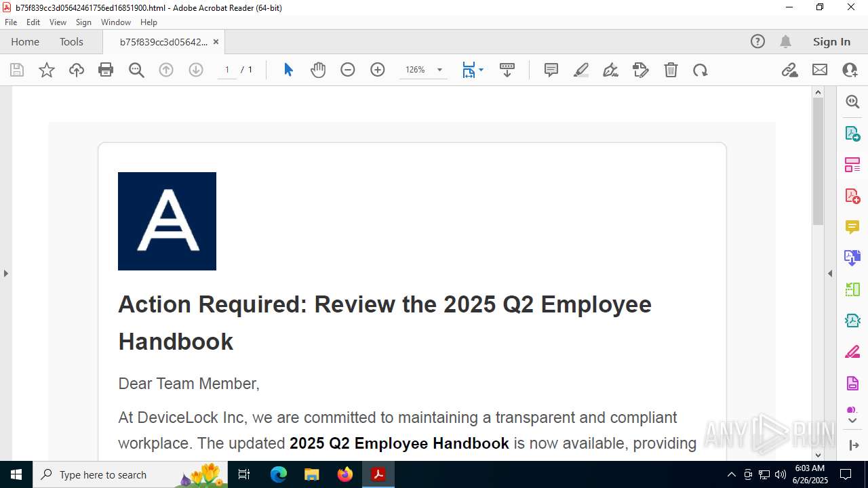Switch to the Home tab
Image resolution: width=868 pixels, height=488 pixels.
pos(25,41)
